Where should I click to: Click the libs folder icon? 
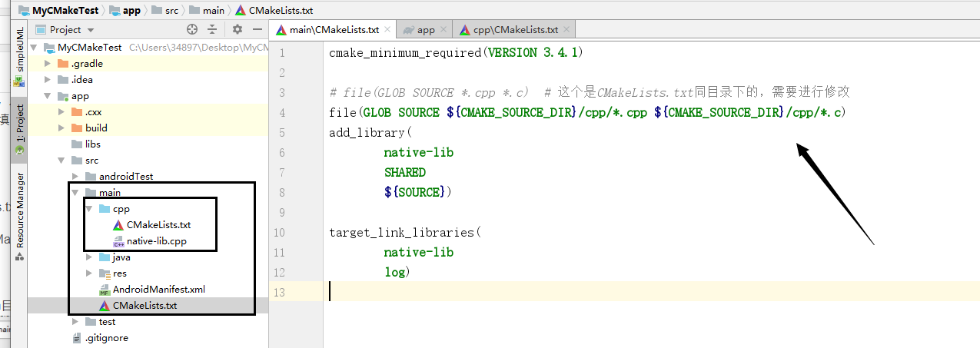pyautogui.click(x=77, y=144)
